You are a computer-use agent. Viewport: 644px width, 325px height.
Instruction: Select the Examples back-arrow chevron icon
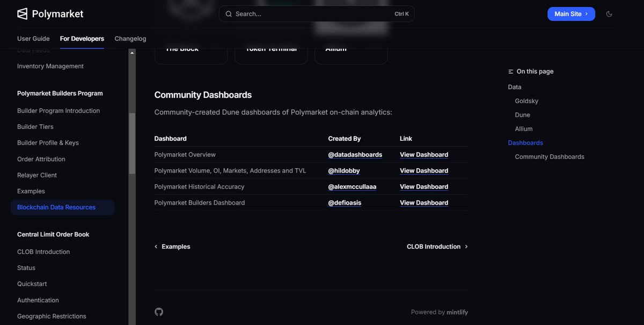click(156, 247)
